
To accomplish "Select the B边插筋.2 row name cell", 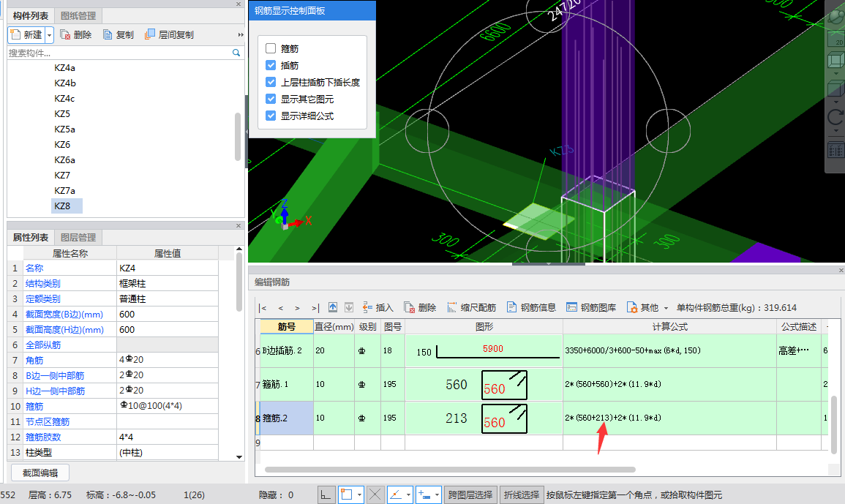I will [287, 350].
